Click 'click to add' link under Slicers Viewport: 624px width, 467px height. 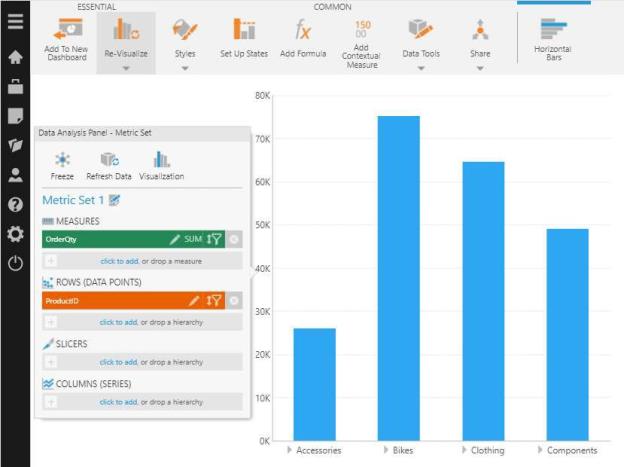click(x=118, y=362)
